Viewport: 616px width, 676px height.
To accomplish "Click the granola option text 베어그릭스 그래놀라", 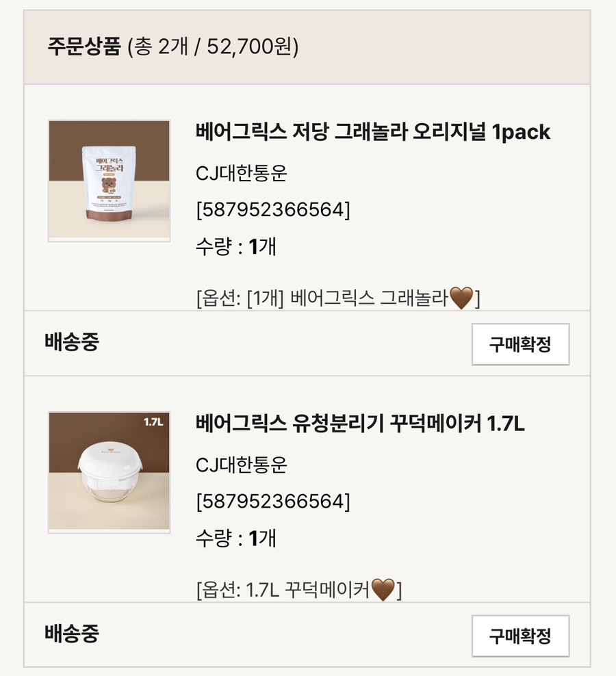I will [x=369, y=298].
